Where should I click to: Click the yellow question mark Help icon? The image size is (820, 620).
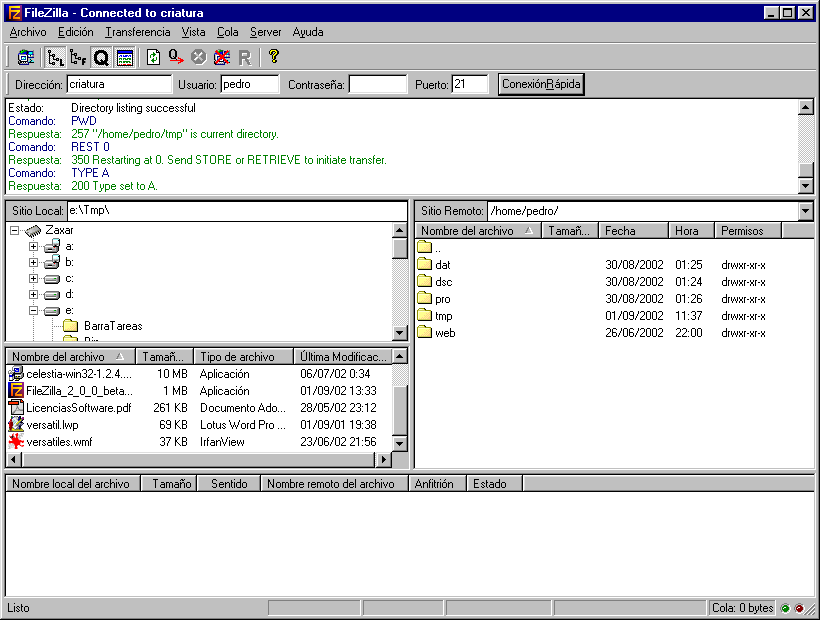pos(273,58)
